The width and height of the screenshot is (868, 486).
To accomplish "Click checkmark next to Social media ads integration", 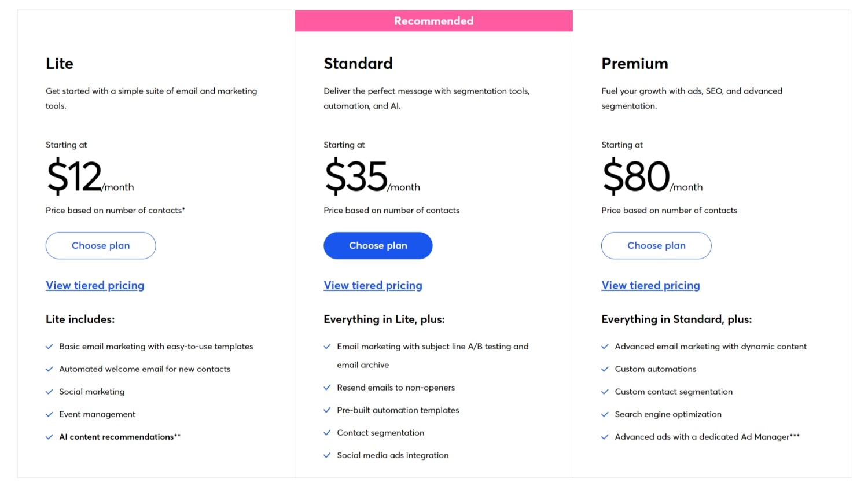I will [327, 455].
